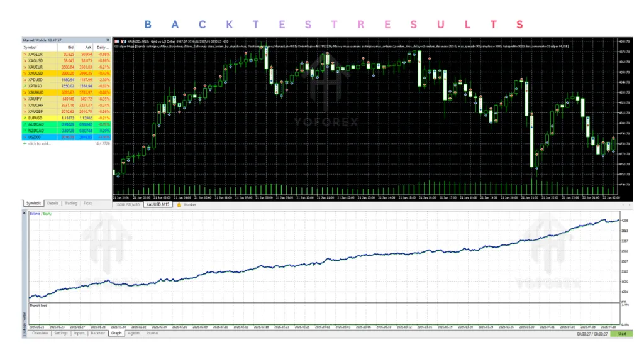644x362 pixels.
Task: Click the direction arrow beside XPTUSD
Action: click(25, 86)
